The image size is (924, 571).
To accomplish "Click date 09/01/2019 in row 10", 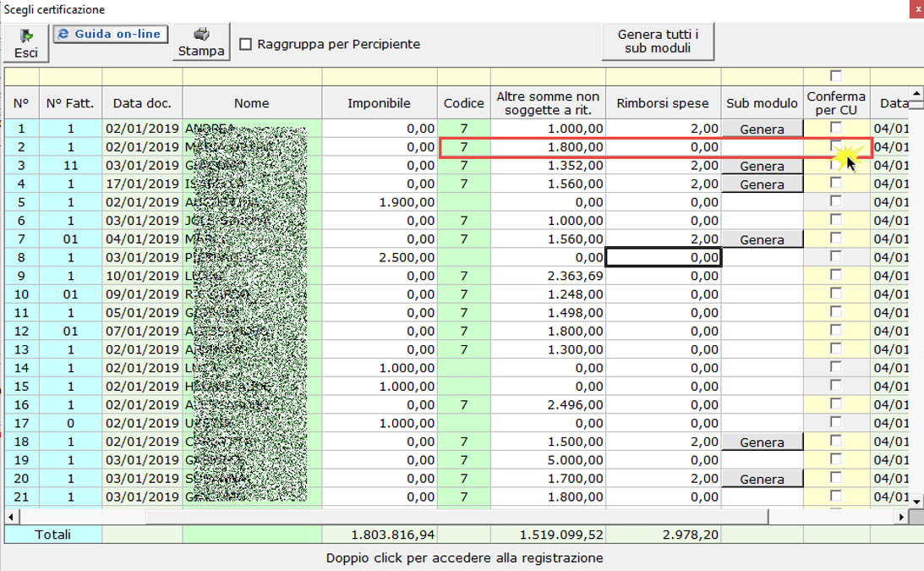I will [142, 294].
